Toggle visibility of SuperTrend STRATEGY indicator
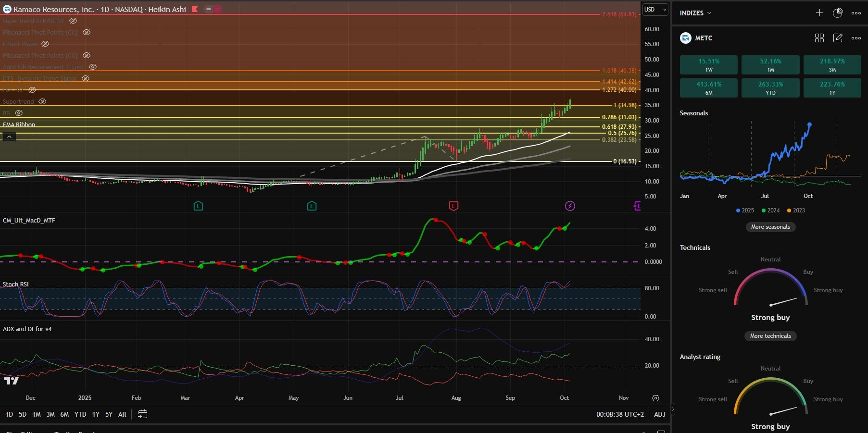This screenshot has width=868, height=433. coord(73,21)
